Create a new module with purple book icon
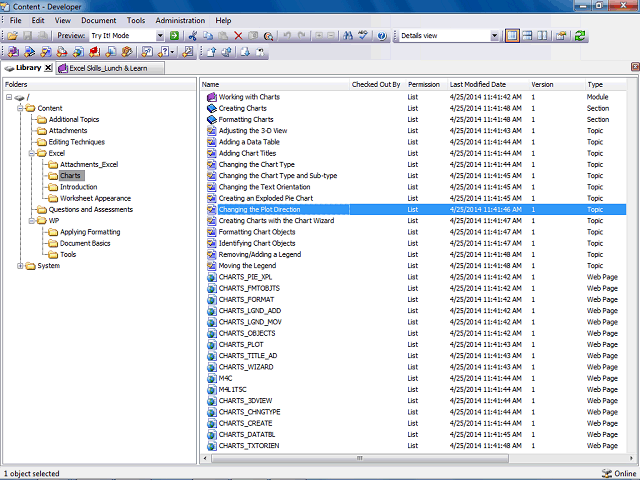Screen dimensions: 640x480 click(13, 52)
